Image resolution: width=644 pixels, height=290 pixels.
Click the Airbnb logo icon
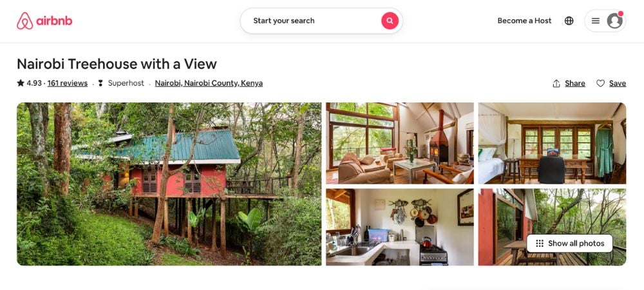[24, 21]
